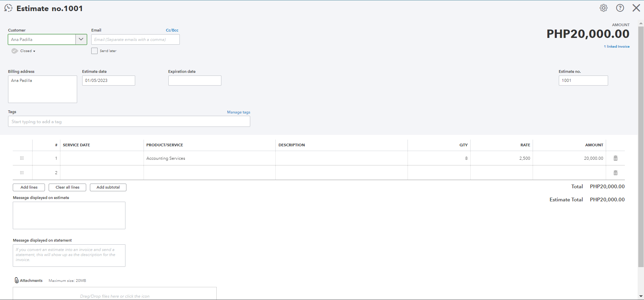Click Message displayed on estimate box
The image size is (644, 300).
(69, 215)
